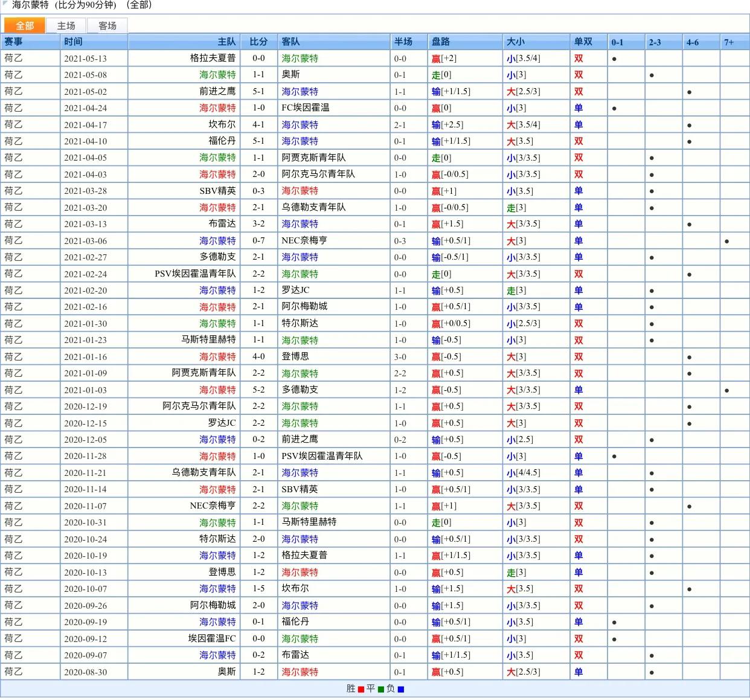Click NEC奈梅亨 in the 2021-03-06 match
Viewport: 750px width, 700px height.
pos(304,240)
